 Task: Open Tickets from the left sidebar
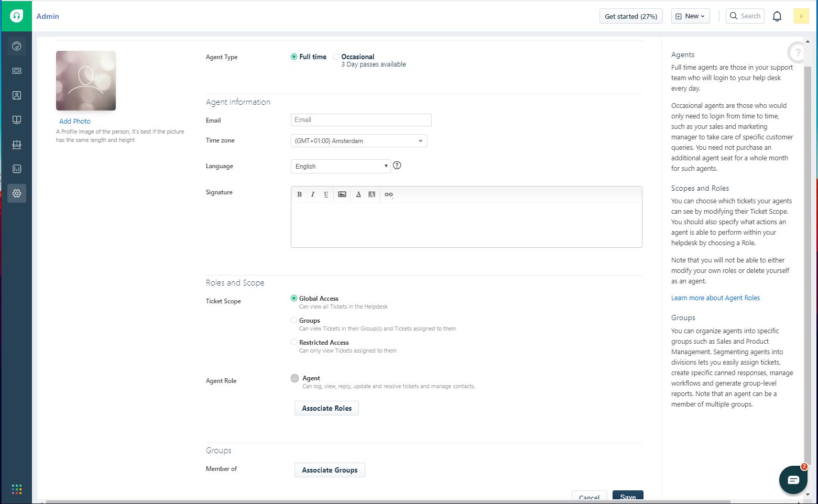pyautogui.click(x=17, y=71)
